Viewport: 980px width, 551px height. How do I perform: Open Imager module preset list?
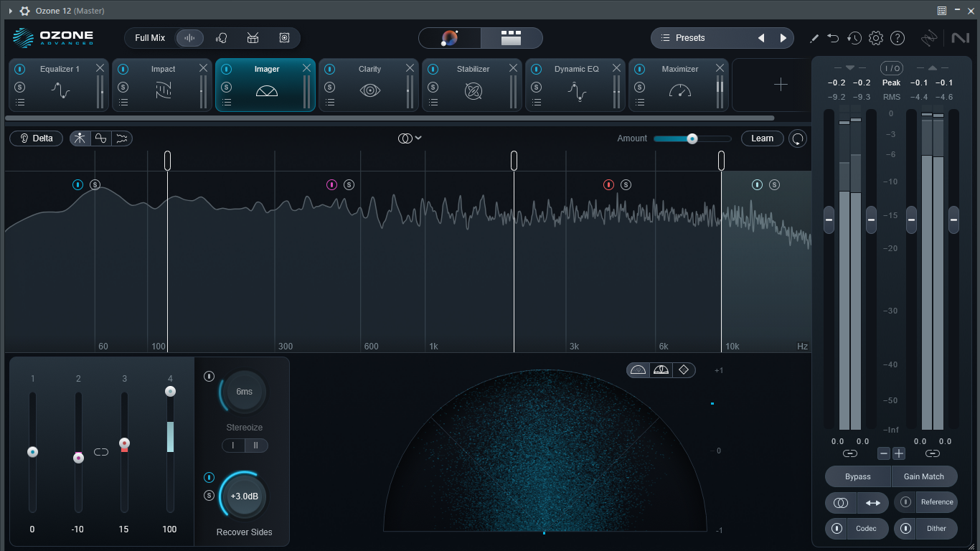point(226,103)
